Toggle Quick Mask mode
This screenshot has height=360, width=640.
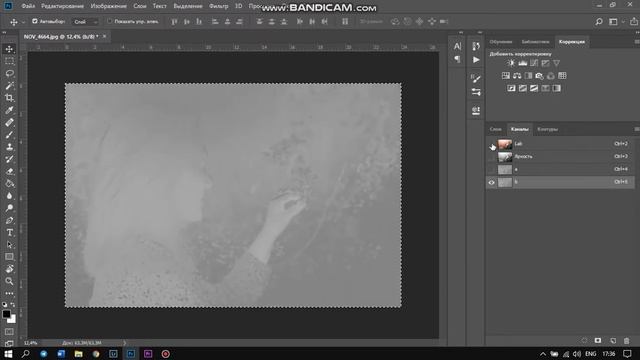9,332
